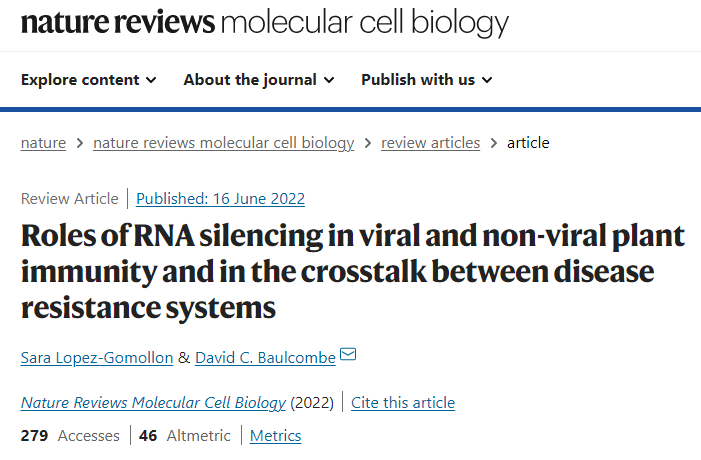Click the italic Nature Reviews Molecular Cell Biology link
Screen dimensions: 701x460
[153, 403]
